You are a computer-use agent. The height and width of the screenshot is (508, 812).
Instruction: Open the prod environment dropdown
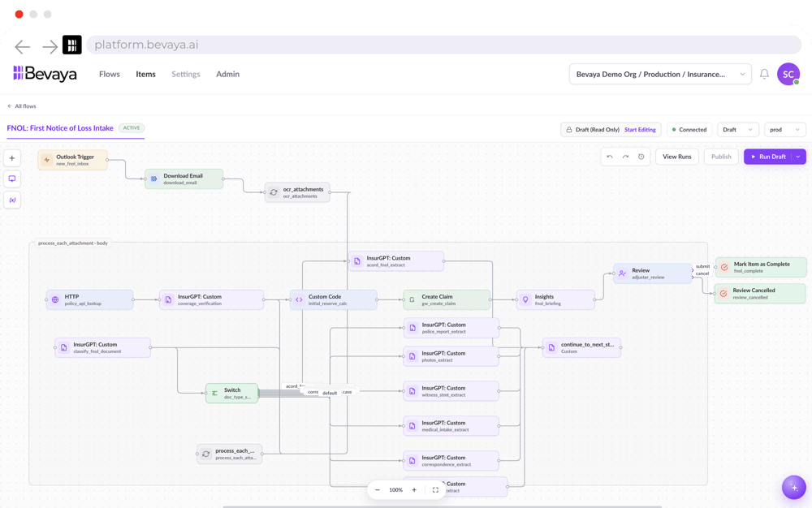tap(784, 130)
